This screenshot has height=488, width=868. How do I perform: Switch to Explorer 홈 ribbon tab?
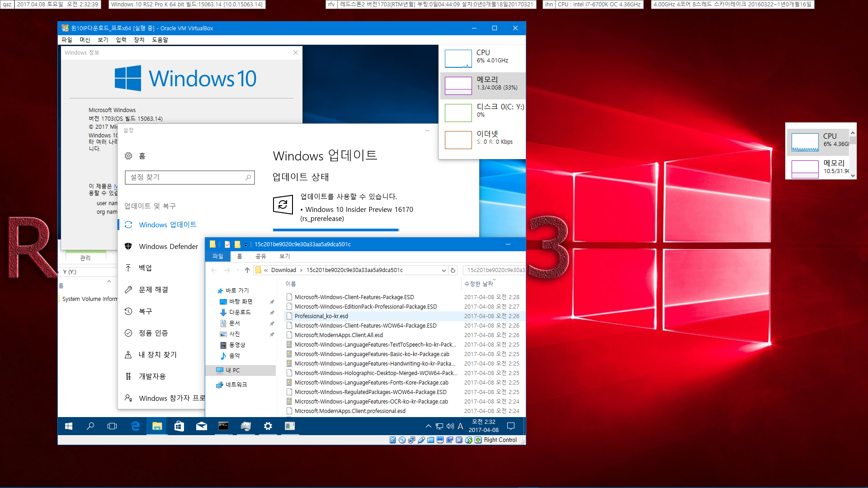(x=240, y=256)
